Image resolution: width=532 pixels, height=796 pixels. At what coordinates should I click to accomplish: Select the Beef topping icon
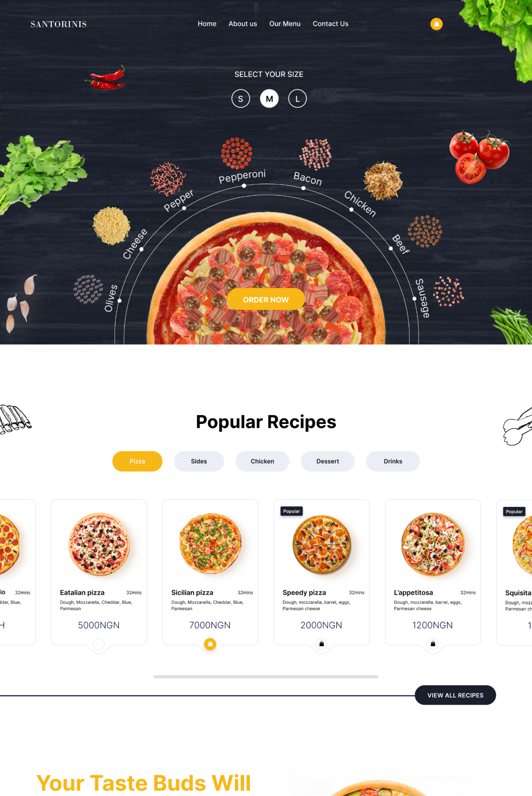425,231
